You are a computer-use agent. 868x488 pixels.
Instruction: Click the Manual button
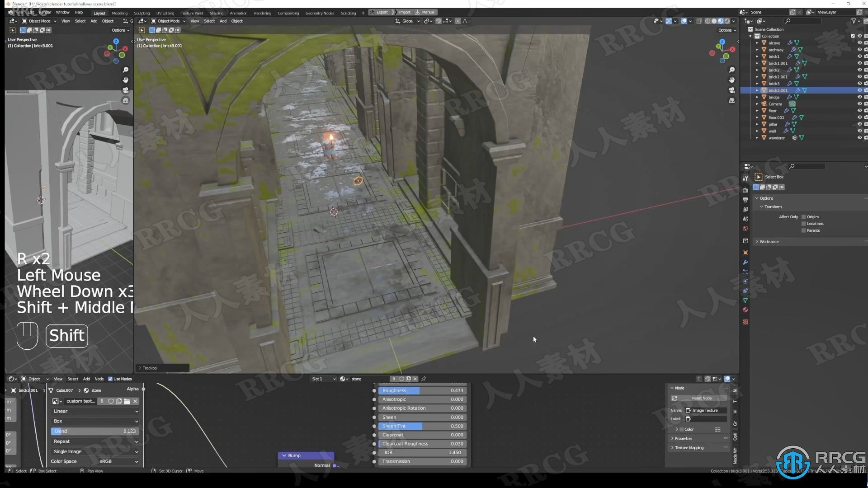coord(425,12)
